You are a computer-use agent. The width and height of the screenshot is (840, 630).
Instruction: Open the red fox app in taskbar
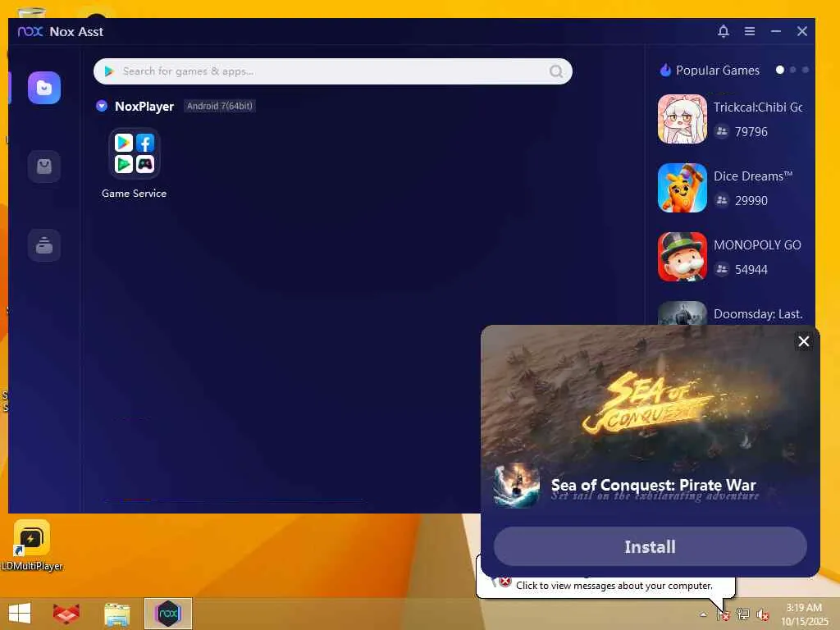point(66,614)
